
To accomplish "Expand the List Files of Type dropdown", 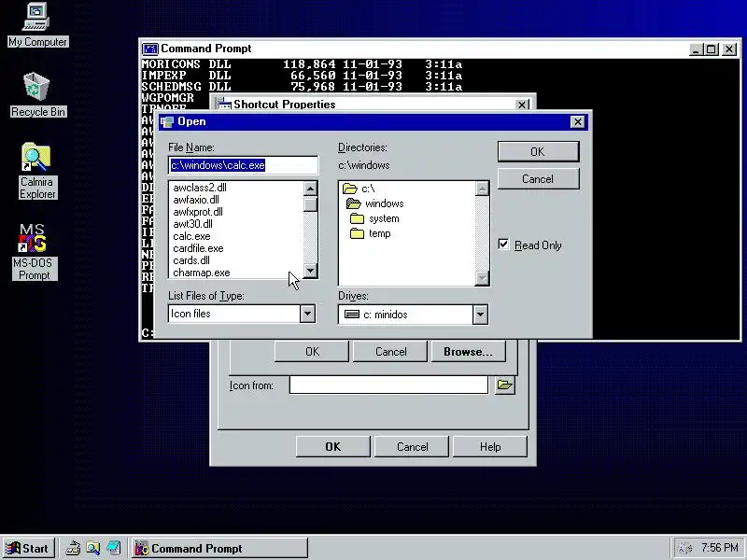I will point(308,314).
